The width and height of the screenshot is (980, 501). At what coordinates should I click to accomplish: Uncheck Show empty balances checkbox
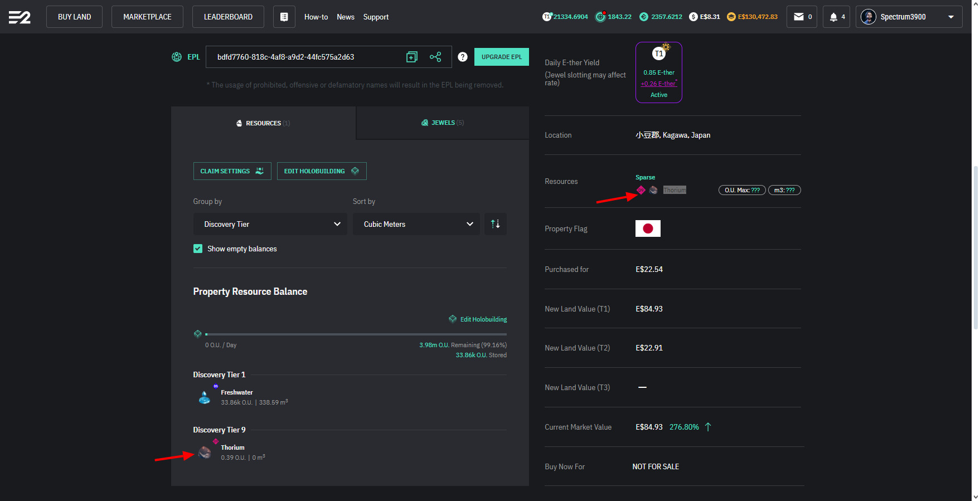[198, 249]
